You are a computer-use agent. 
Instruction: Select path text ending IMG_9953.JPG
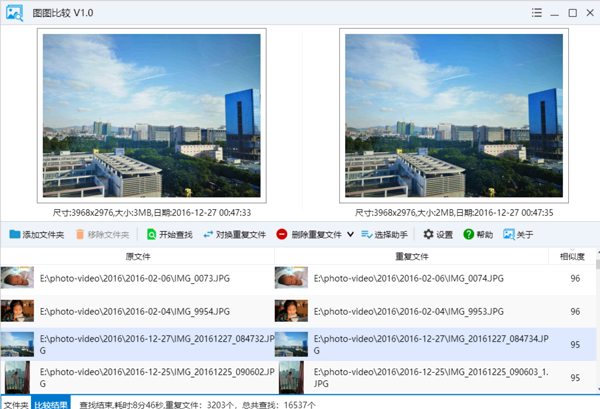(409, 311)
